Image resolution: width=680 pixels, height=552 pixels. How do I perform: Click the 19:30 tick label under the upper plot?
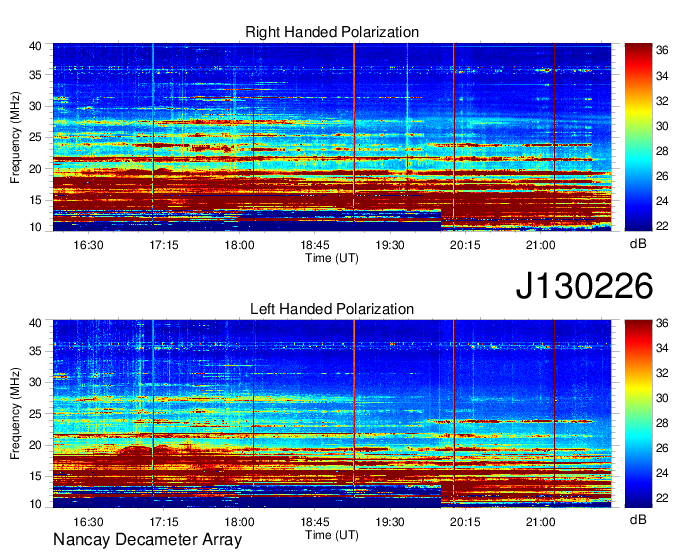(390, 245)
